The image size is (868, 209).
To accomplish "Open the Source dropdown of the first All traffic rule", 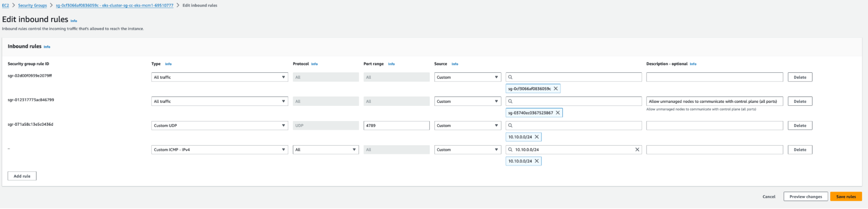I will (468, 77).
